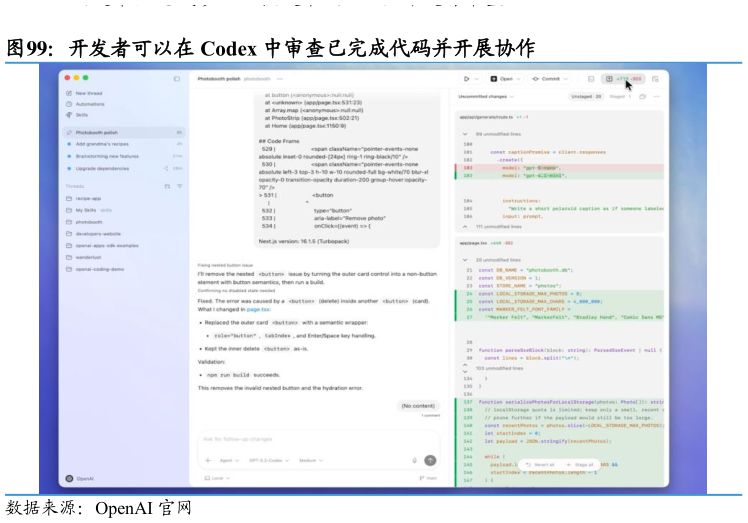Image resolution: width=748 pixels, height=523 pixels.
Task: Click the Stage all button
Action: click(x=580, y=464)
